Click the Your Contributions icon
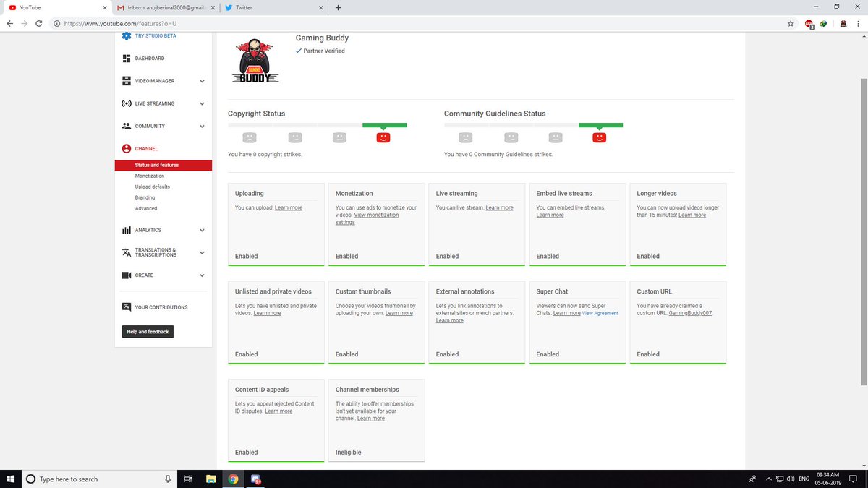 coord(127,307)
